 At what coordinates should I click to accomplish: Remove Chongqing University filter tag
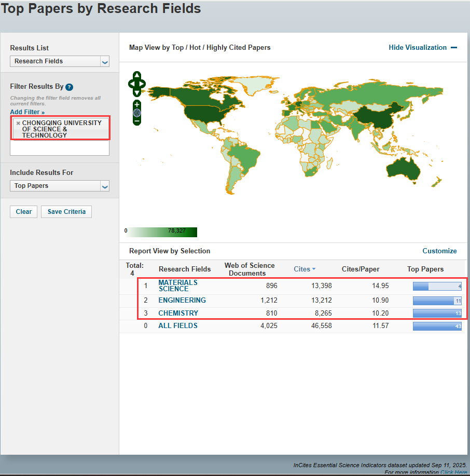coord(18,124)
